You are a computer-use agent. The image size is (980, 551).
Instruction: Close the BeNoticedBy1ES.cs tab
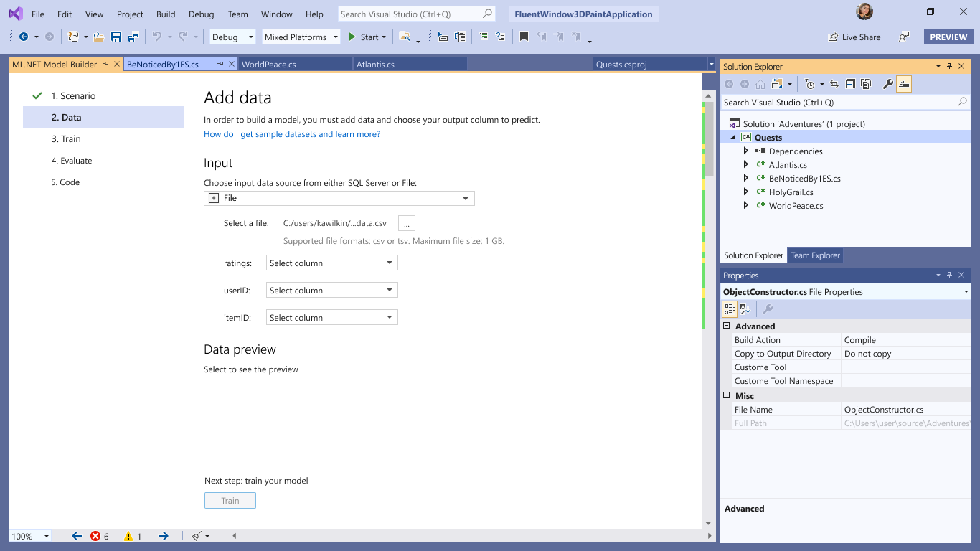click(x=231, y=64)
